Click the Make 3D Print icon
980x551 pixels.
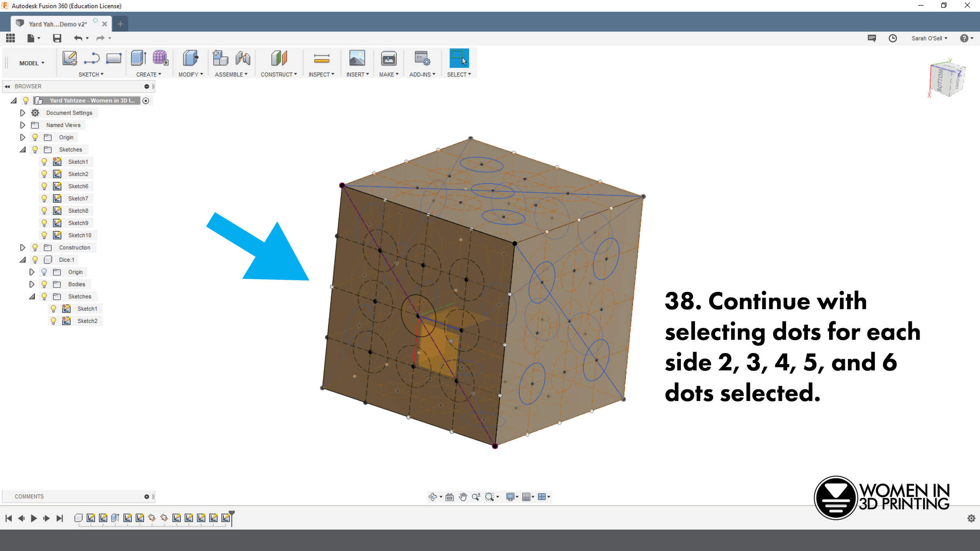[x=389, y=58]
